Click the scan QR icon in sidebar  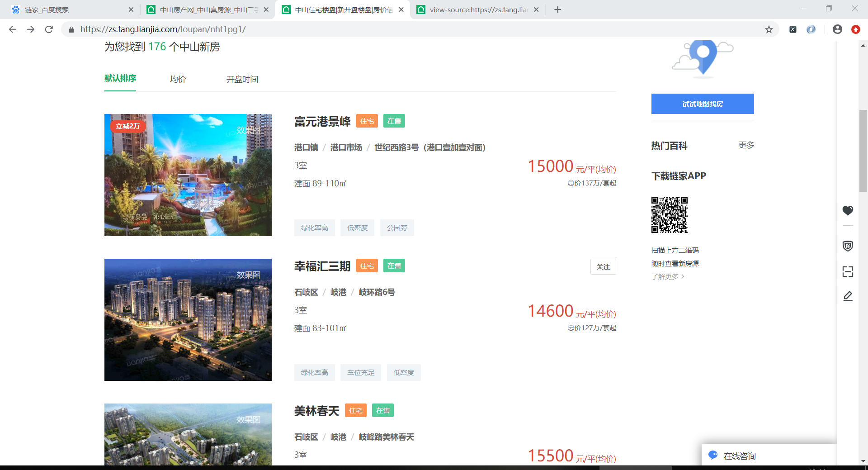[848, 271]
